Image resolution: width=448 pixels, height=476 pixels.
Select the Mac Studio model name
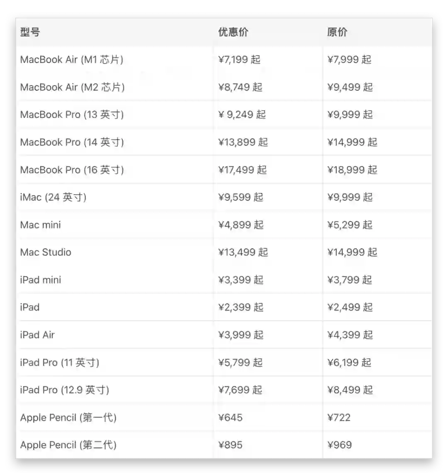point(46,252)
